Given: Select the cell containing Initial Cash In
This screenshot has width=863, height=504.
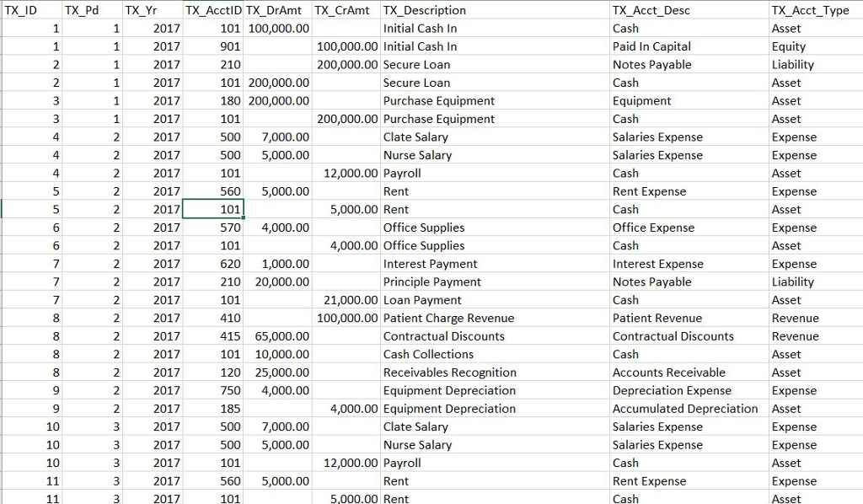Looking at the screenshot, I should (421, 28).
